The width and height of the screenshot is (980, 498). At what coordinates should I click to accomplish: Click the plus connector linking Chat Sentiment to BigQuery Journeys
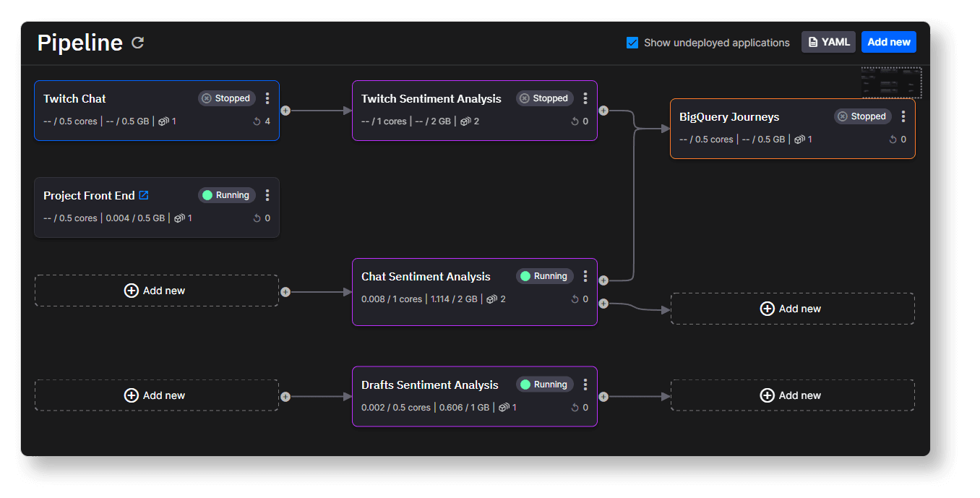[603, 280]
